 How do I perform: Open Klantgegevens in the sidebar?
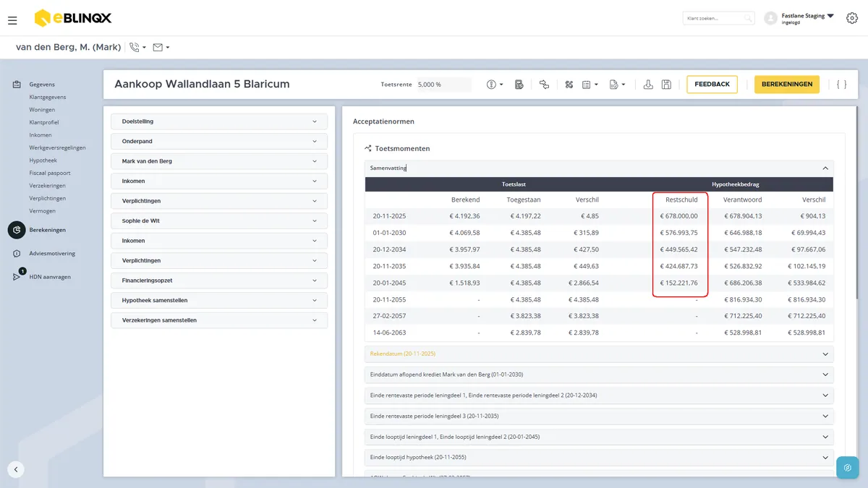pyautogui.click(x=48, y=97)
